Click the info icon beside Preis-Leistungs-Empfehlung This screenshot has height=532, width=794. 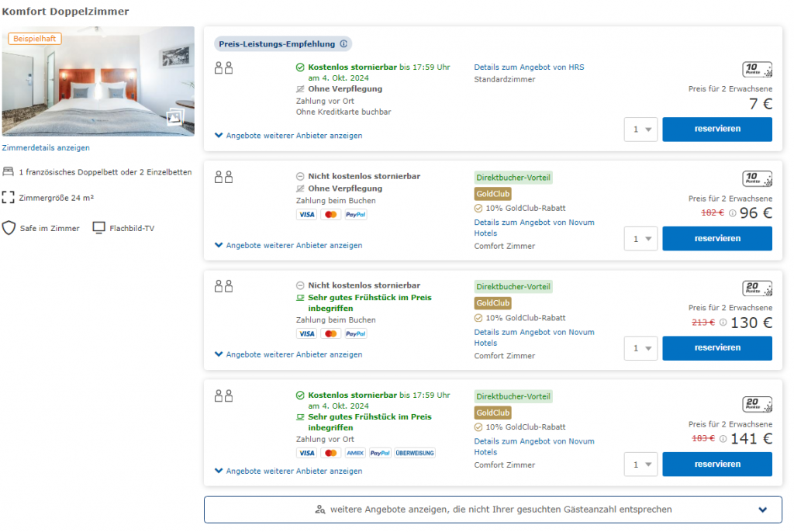(343, 44)
